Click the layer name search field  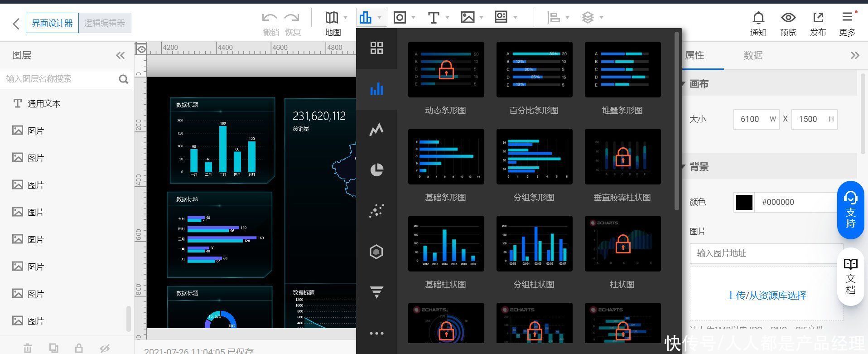59,79
